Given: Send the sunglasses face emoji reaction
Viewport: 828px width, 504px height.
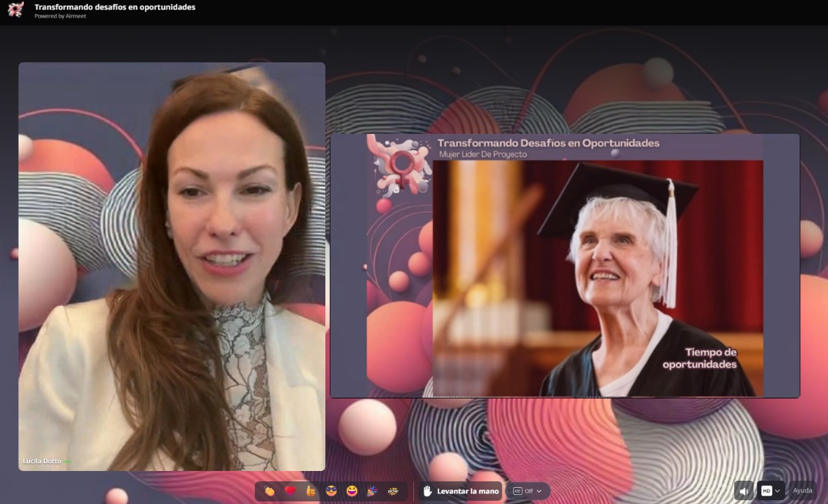Looking at the screenshot, I should [331, 491].
